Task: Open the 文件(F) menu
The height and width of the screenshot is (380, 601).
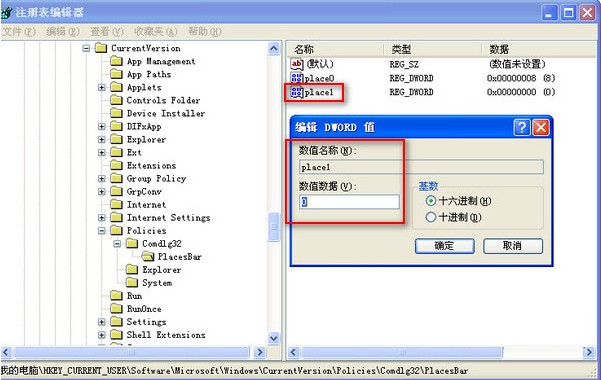Action: point(18,31)
